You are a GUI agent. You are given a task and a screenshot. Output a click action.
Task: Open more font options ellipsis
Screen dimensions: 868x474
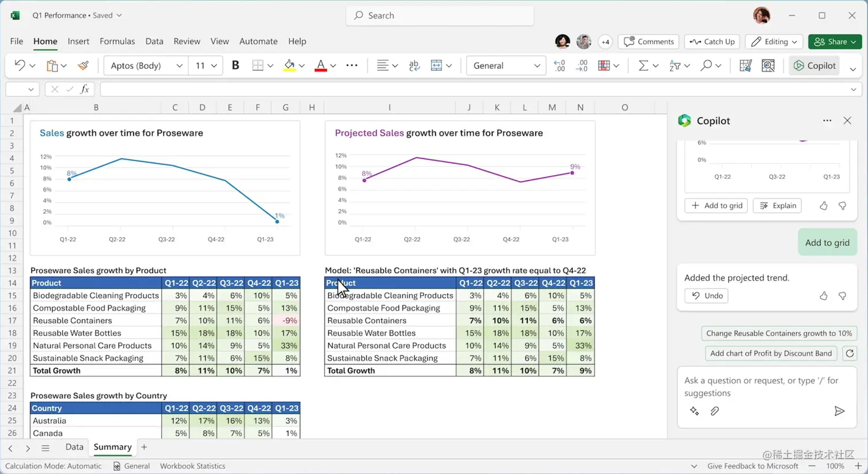[x=352, y=65]
